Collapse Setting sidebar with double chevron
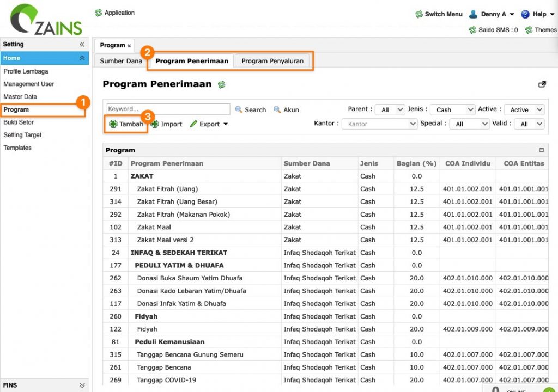This screenshot has height=392, width=558. (82, 44)
